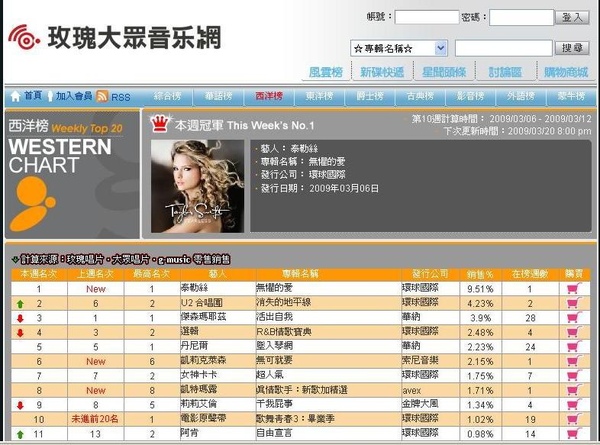Click the green up arrow in rank 11 row

tap(20, 435)
